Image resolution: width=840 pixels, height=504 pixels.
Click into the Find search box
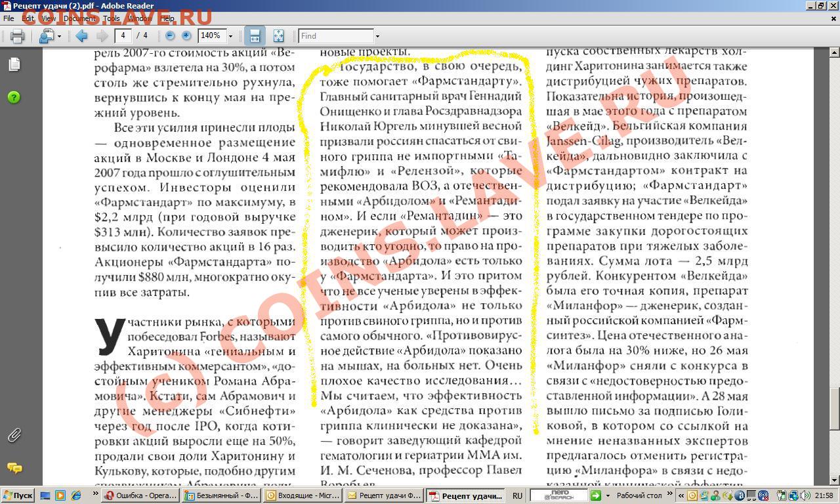pos(336,35)
